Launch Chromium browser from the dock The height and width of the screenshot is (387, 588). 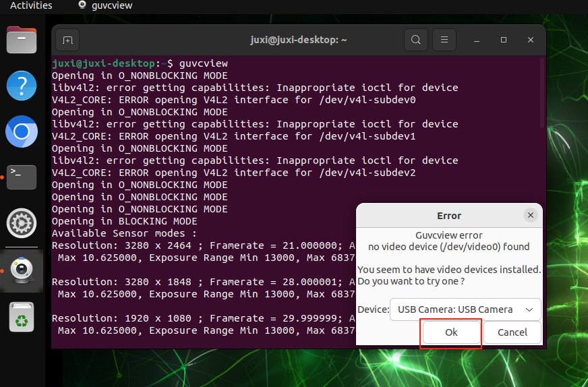click(22, 131)
